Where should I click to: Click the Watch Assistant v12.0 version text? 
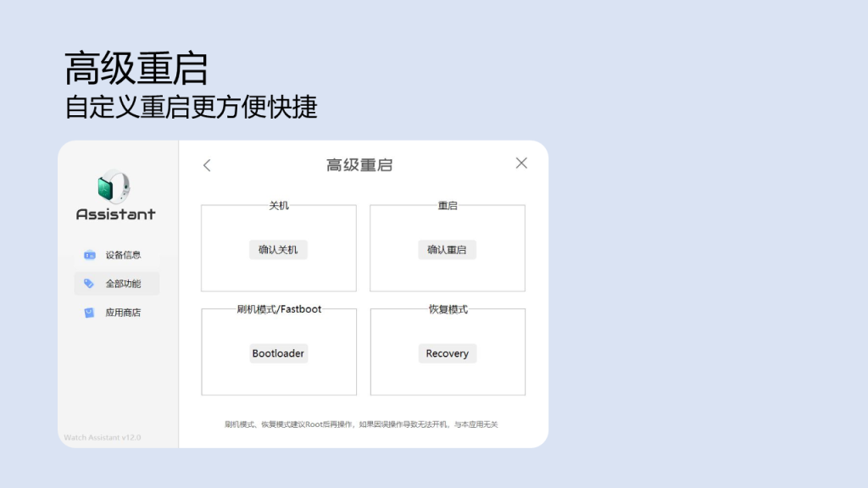click(x=103, y=438)
